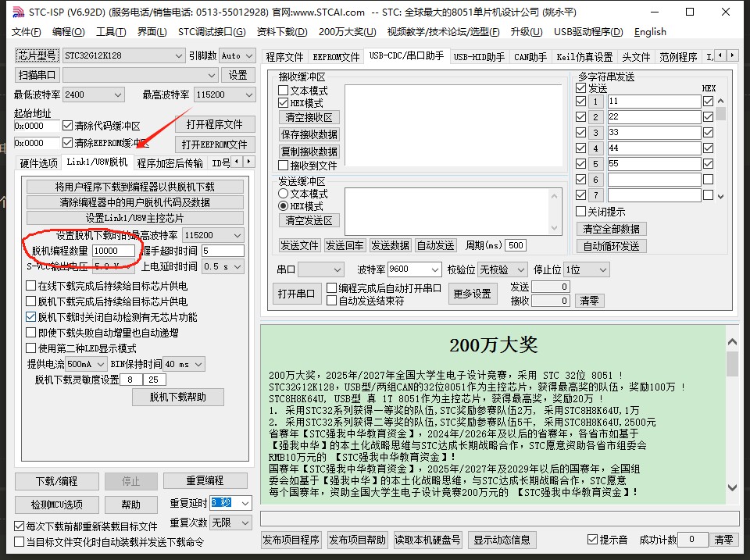Screen dimensions: 750x560
Task: Switch to the 硬件选项 tab
Action: pos(39,163)
